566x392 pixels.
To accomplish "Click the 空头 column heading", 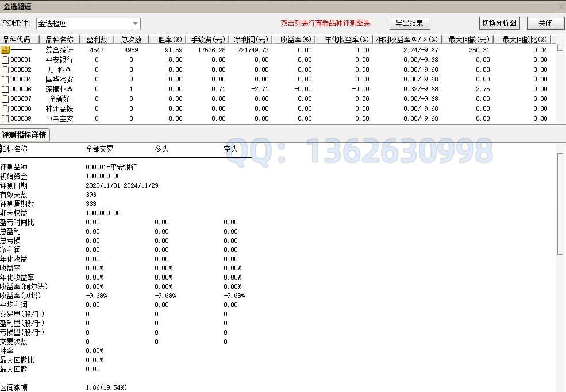I will click(x=230, y=149).
